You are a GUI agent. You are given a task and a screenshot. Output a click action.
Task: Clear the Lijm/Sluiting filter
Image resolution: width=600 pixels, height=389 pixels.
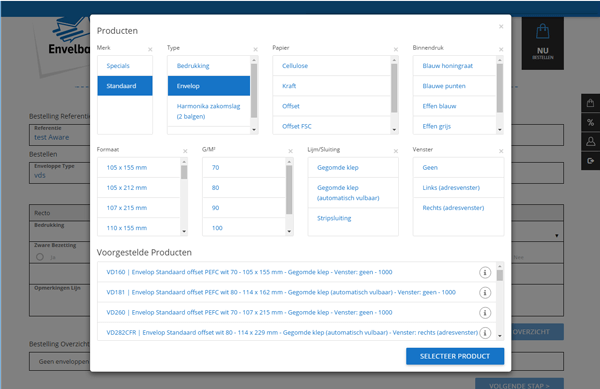[x=396, y=151]
